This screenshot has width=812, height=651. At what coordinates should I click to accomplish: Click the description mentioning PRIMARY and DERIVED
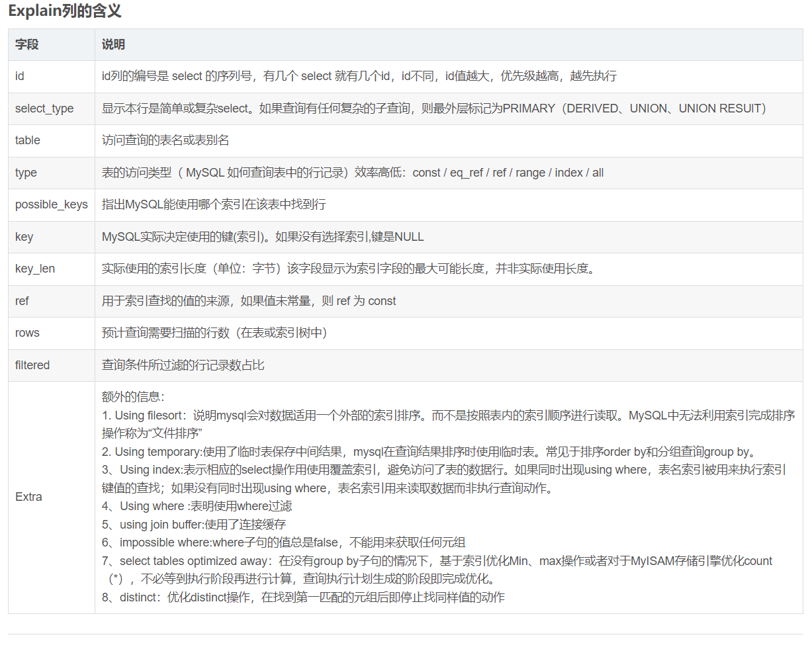point(433,108)
